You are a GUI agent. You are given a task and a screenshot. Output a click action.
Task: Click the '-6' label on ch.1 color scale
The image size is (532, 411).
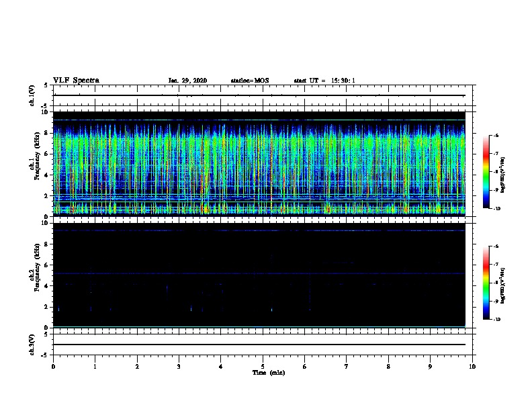point(495,136)
